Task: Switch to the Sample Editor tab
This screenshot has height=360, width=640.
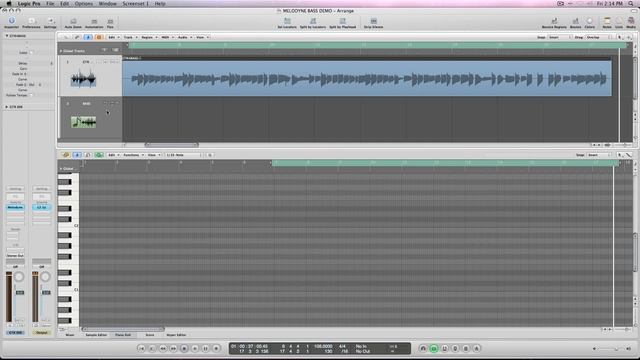Action: tap(96, 335)
